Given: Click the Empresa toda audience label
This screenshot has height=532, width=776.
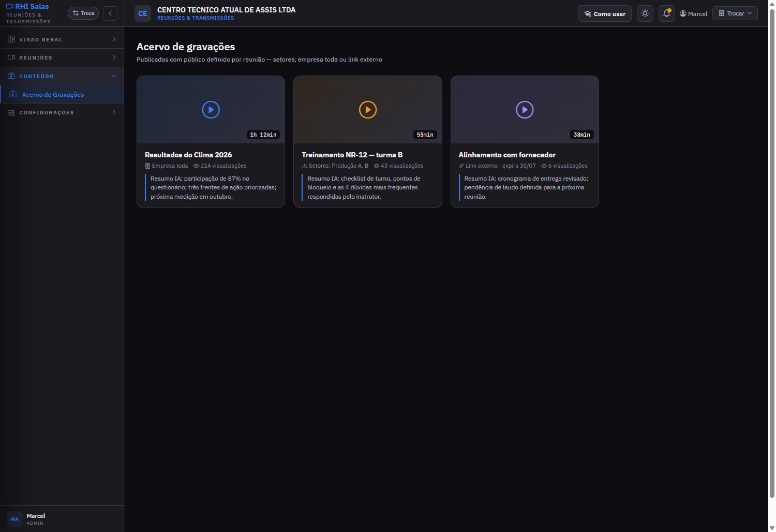Looking at the screenshot, I should point(167,166).
